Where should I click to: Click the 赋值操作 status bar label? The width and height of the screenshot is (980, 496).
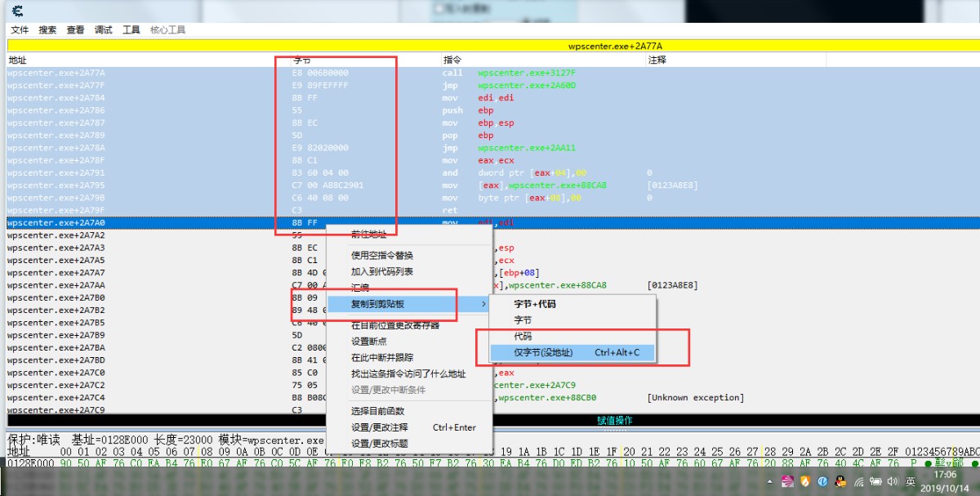(614, 420)
